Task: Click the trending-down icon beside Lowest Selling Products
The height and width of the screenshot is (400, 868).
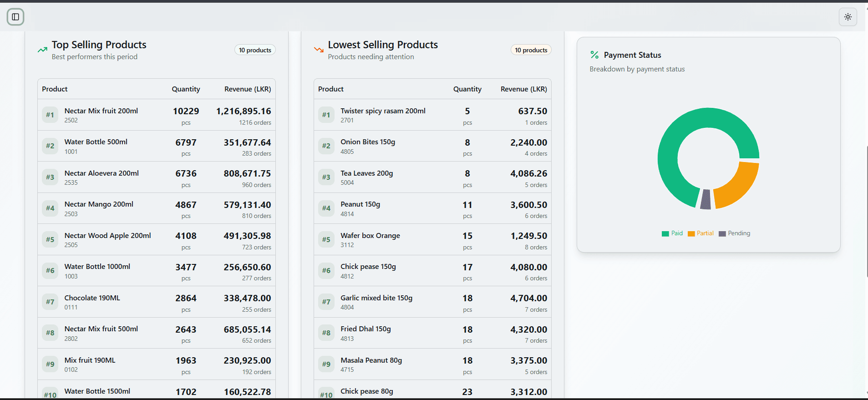Action: (x=319, y=50)
